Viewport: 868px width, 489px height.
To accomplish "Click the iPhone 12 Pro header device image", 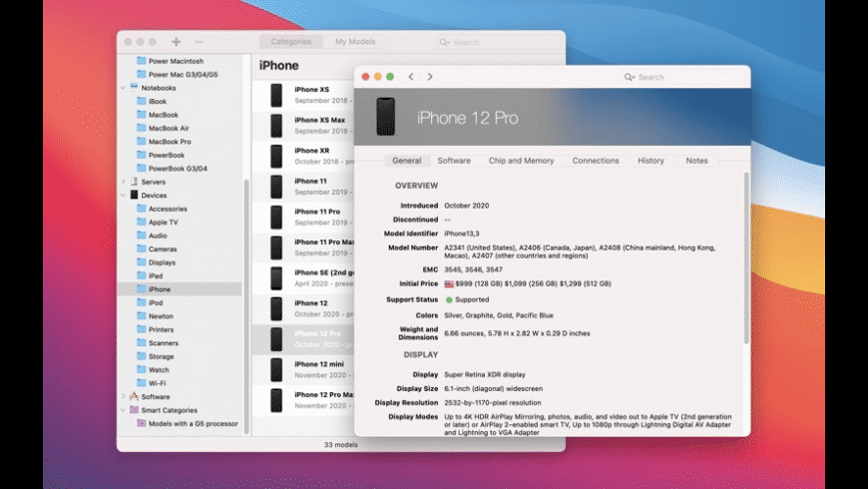I will (385, 117).
